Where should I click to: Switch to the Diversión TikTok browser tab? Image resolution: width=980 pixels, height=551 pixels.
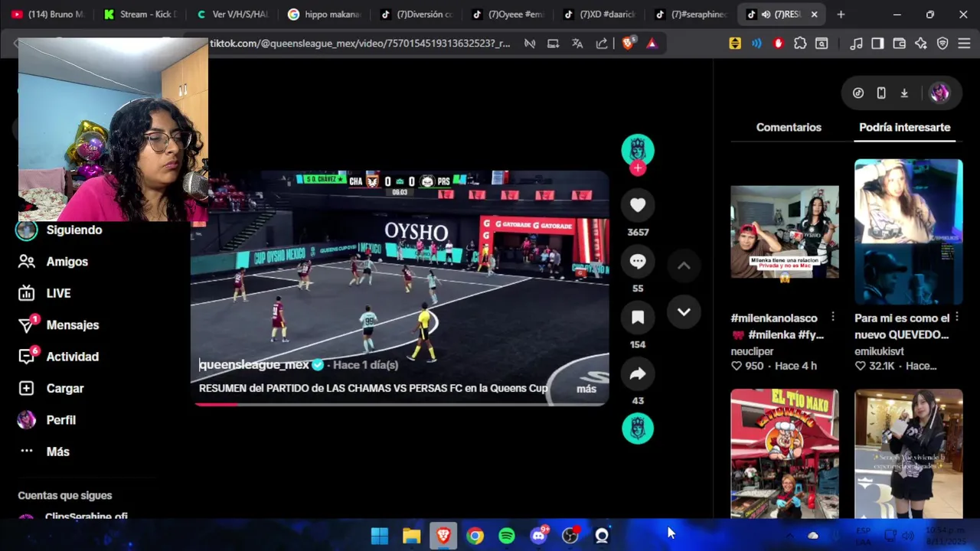point(416,15)
